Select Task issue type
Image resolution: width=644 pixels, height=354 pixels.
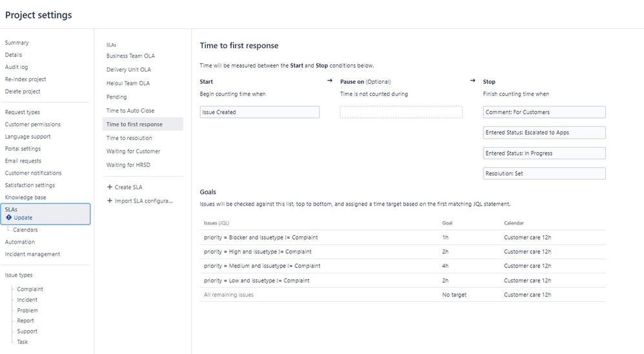(22, 342)
